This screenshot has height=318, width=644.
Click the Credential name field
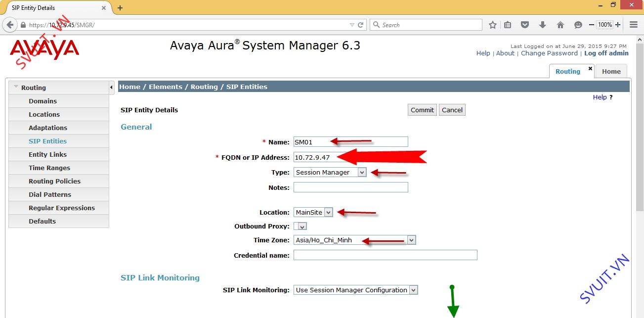(x=386, y=255)
